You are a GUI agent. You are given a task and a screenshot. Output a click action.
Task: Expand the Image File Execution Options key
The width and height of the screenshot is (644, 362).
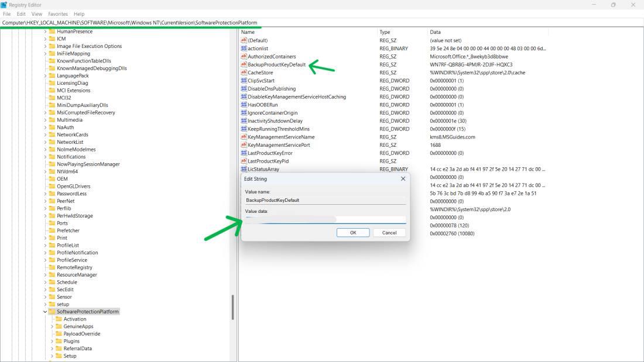[45, 46]
